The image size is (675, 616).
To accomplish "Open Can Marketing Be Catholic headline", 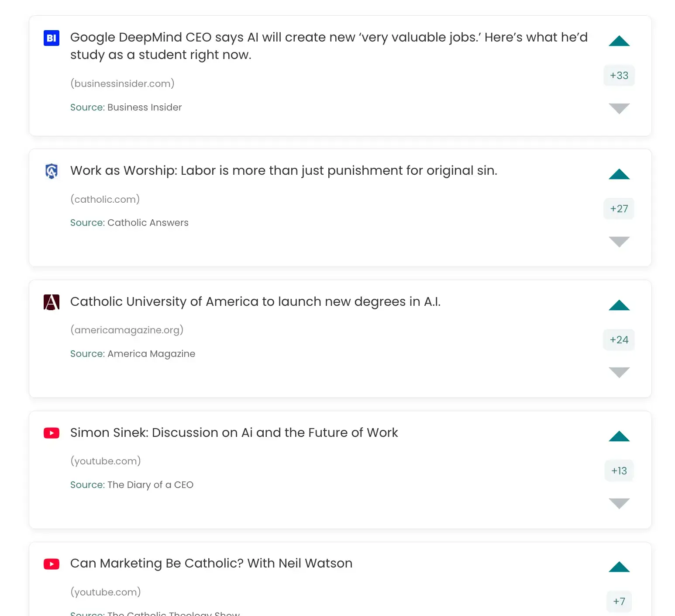I will 211,563.
